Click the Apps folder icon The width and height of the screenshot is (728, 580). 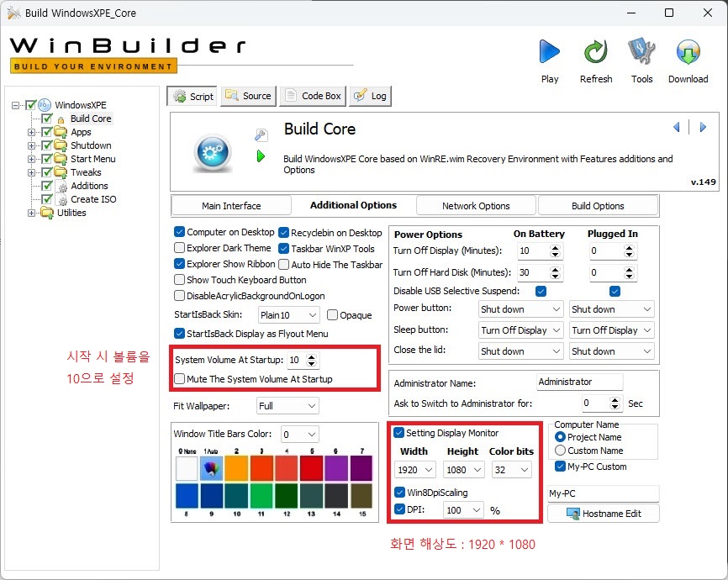(x=61, y=132)
